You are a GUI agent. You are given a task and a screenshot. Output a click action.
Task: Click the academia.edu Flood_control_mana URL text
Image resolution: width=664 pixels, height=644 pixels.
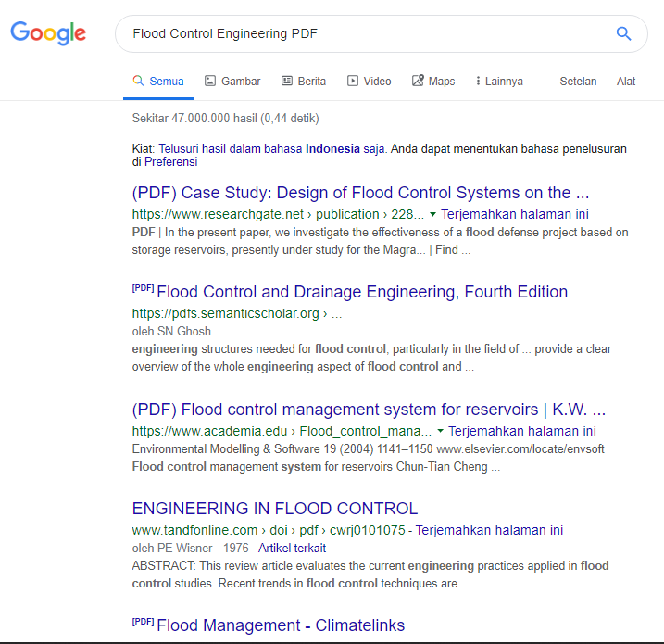(282, 431)
